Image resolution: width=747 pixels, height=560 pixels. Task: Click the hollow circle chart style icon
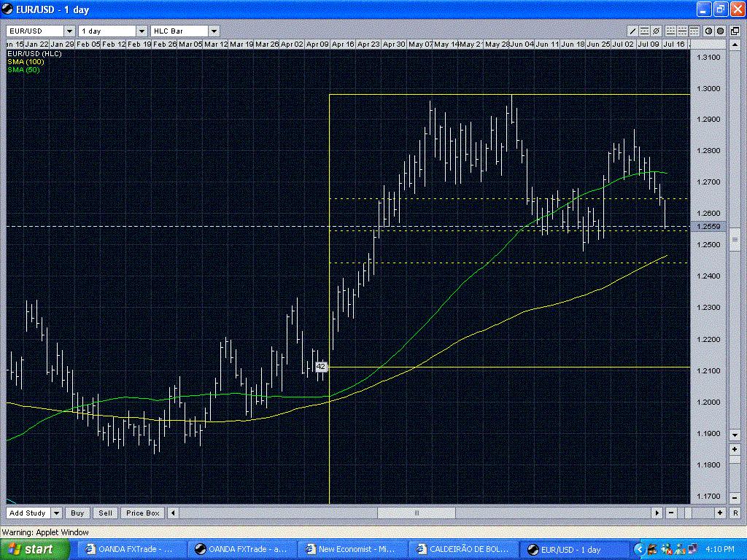[708, 31]
